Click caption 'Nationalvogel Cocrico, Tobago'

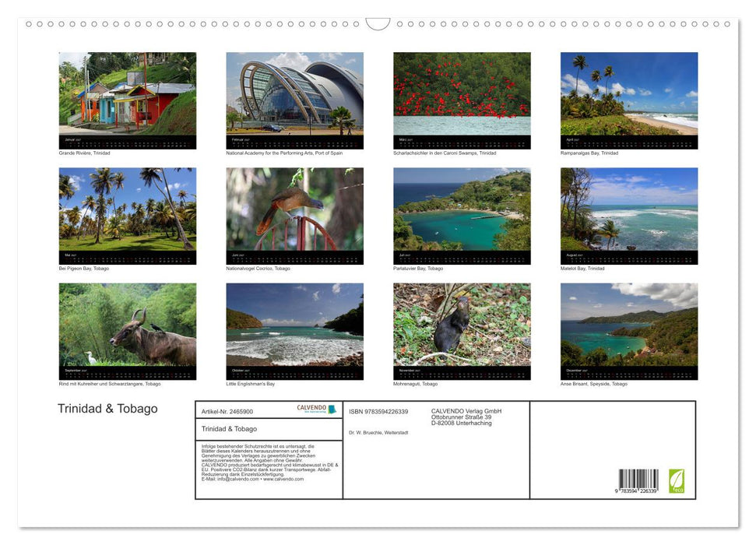[258, 268]
